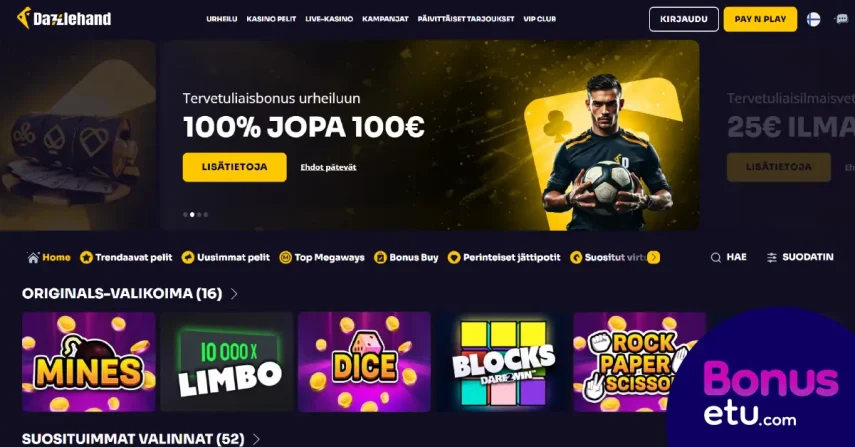Go to the URHEILU menu
This screenshot has height=447, width=855.
pos(221,19)
